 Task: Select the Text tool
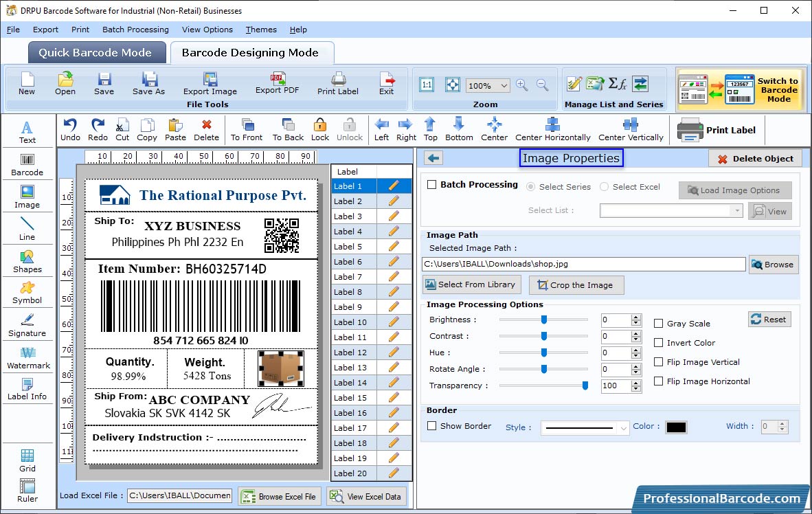pyautogui.click(x=27, y=133)
